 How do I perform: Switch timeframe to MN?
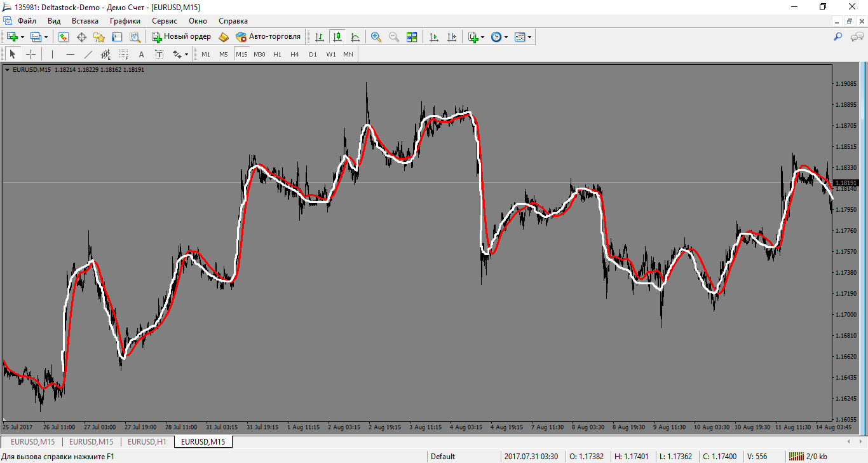click(348, 54)
